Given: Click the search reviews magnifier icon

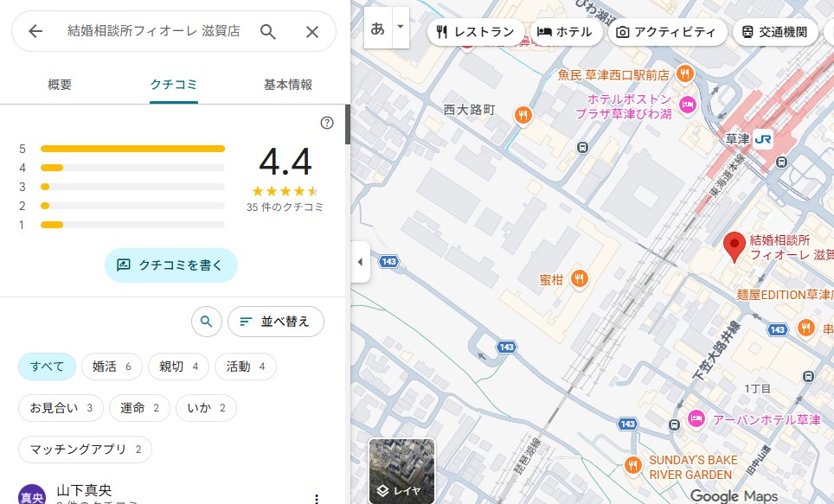Looking at the screenshot, I should pos(206,322).
